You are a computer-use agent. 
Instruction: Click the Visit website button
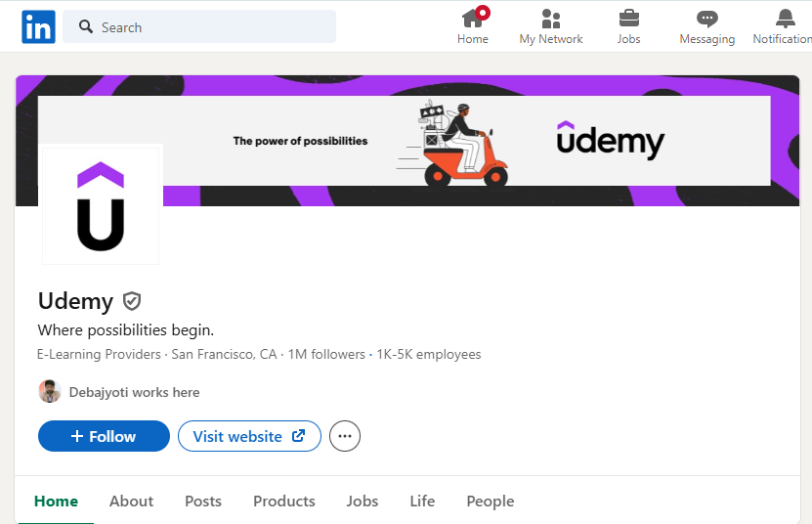tap(249, 436)
